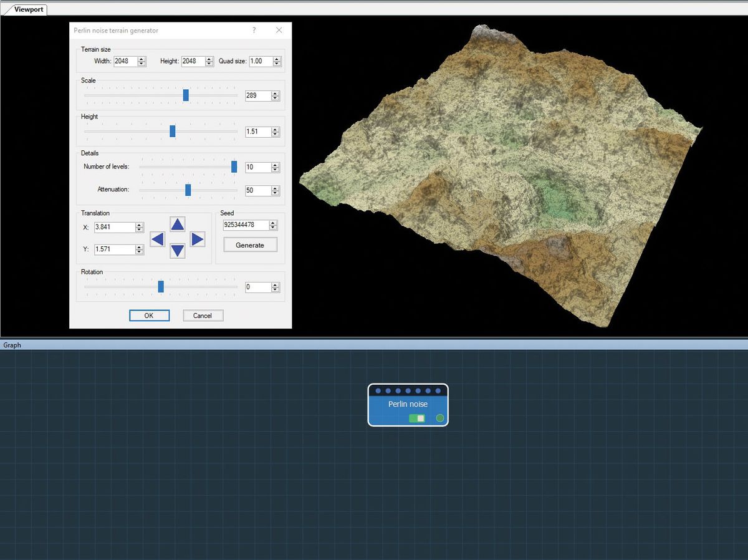Click the Quad size spinner arrows
Viewport: 748px width, 560px height.
tap(277, 61)
